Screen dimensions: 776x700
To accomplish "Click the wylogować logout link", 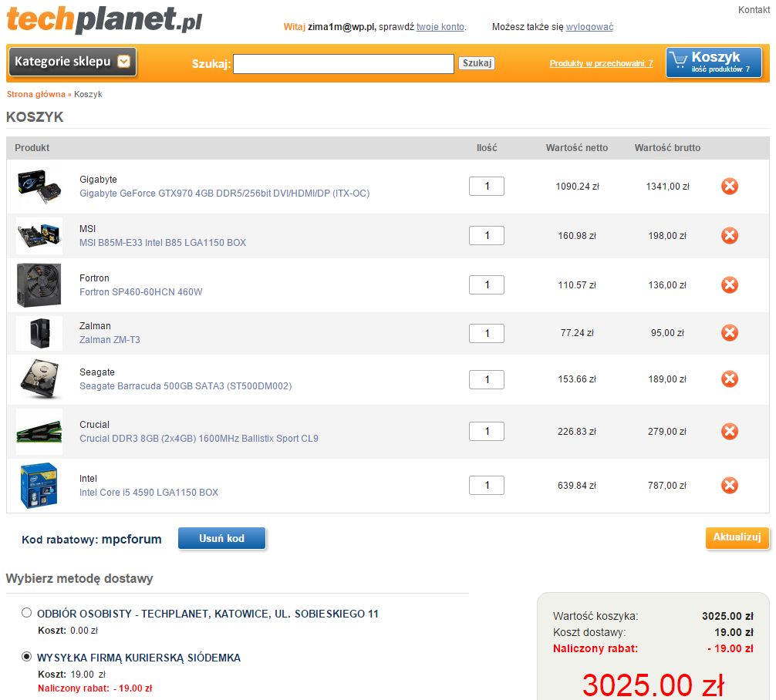I will [x=589, y=27].
